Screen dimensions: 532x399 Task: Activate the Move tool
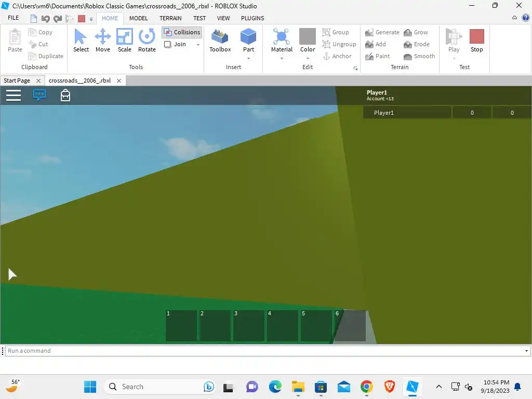102,41
